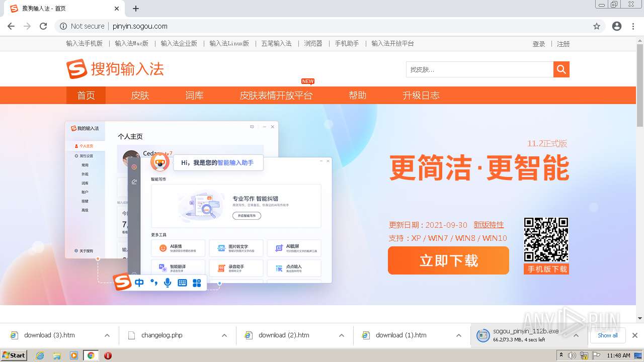View Not secure site information
This screenshot has width=644, height=362.
pyautogui.click(x=82, y=26)
